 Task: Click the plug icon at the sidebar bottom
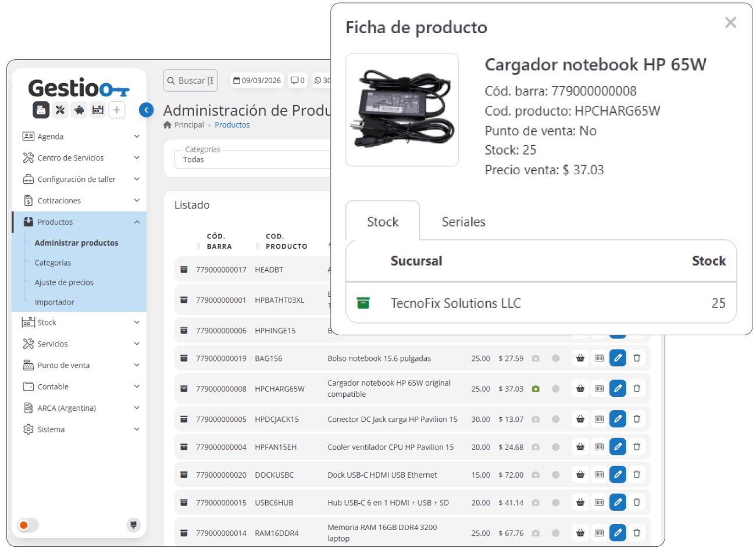(x=134, y=525)
